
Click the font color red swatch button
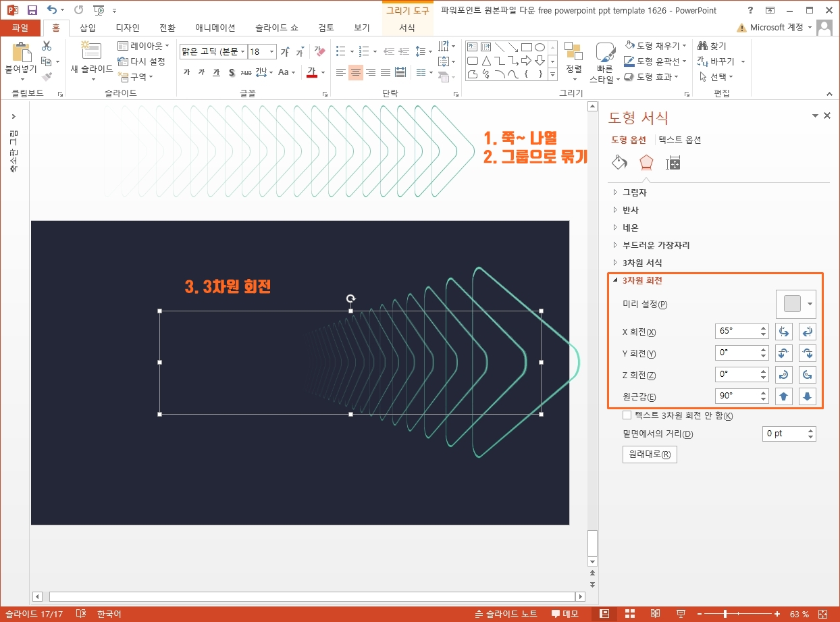pos(312,72)
